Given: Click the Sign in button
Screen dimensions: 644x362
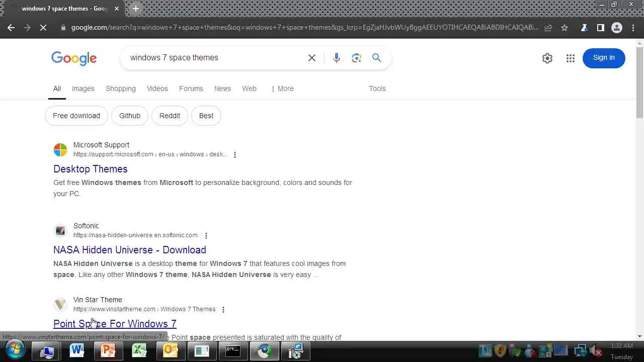Looking at the screenshot, I should [x=604, y=58].
